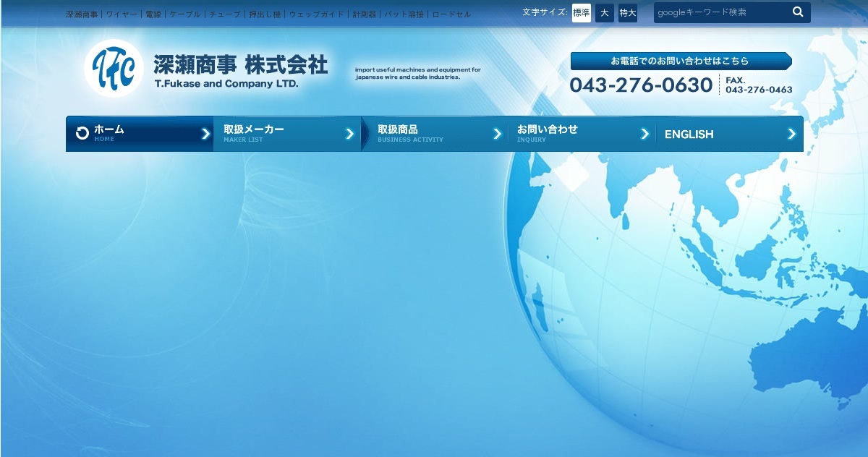Click the T.Fukase and Company LTD. text
868x457 pixels.
click(x=226, y=84)
